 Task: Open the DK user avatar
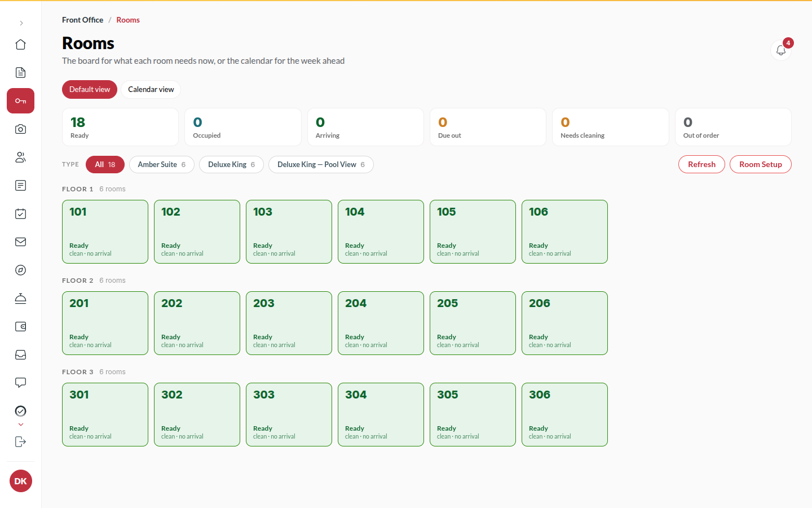(x=21, y=481)
